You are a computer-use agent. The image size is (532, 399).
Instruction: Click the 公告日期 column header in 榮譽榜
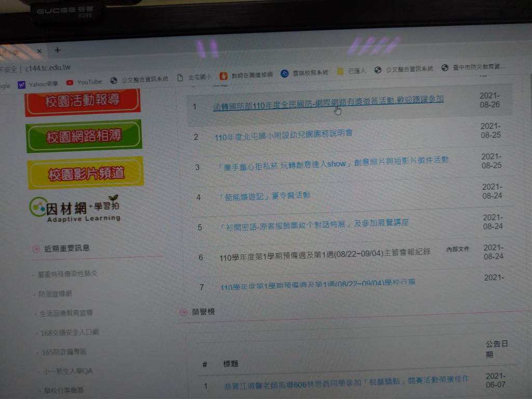pos(496,349)
